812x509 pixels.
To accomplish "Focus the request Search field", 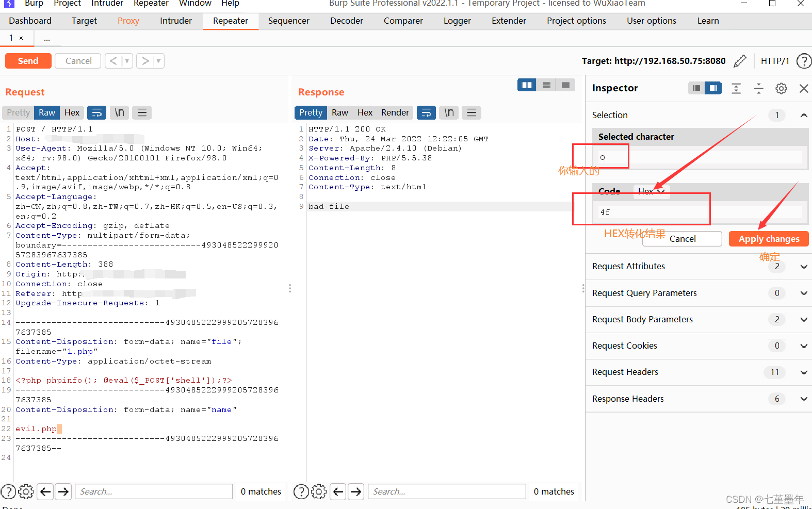I will click(x=154, y=491).
